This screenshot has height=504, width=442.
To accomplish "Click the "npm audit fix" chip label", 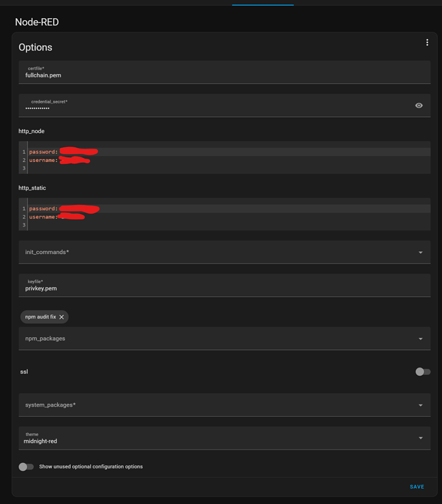I will pos(40,317).
